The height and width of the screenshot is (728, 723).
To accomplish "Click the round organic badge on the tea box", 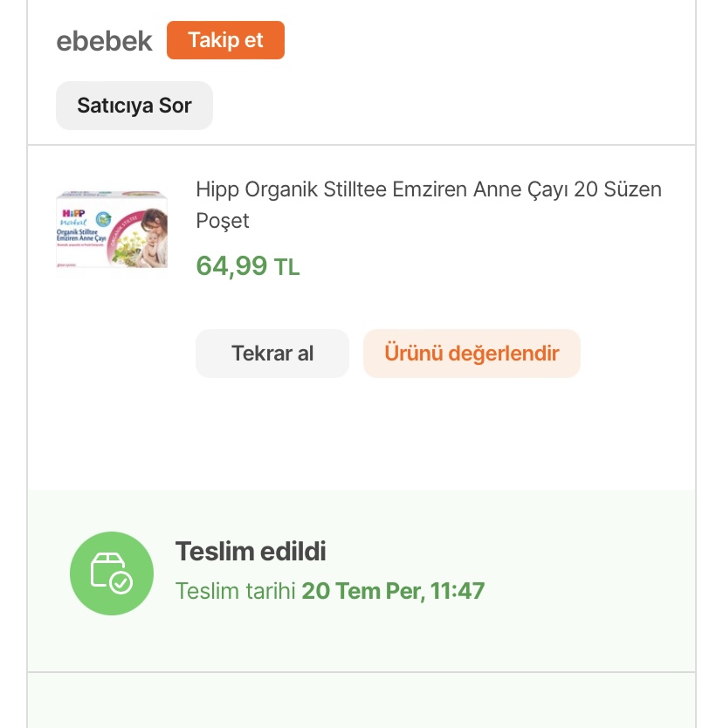I will (103, 219).
